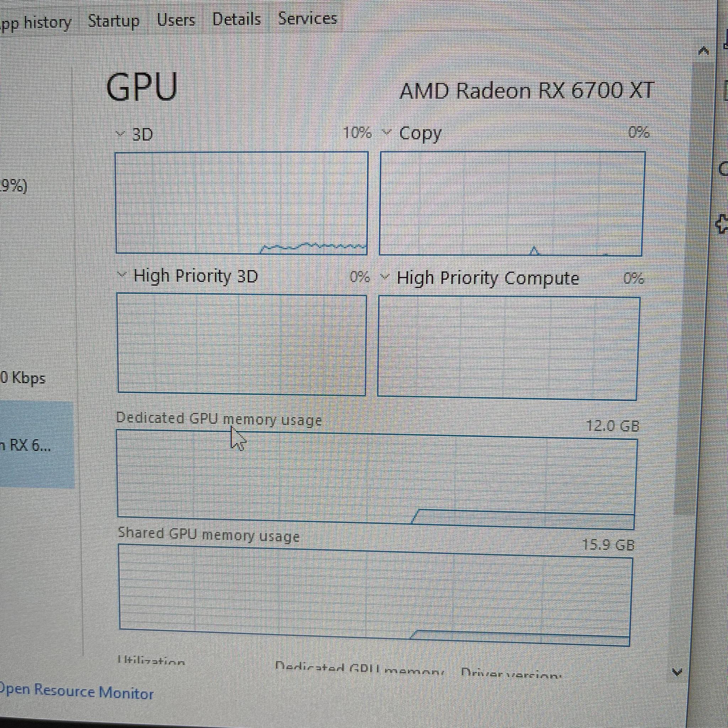728x728 pixels.
Task: Click the scroll up arrow of the GPU panel
Action: click(x=703, y=50)
